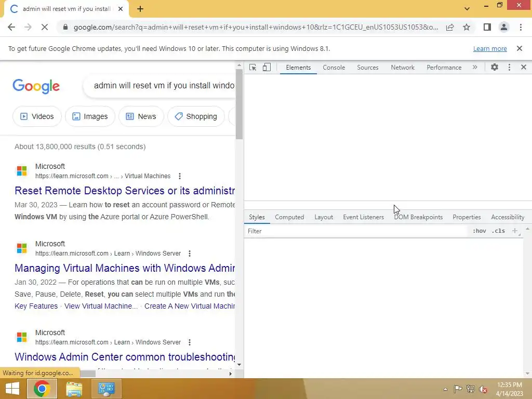
Task: Open the Event Listeners tab
Action: tap(363, 217)
